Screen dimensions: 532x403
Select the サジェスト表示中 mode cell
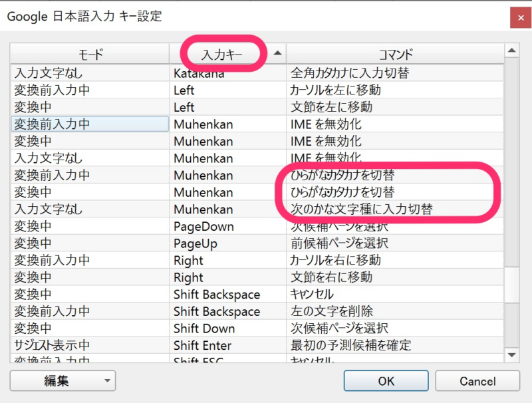coord(90,345)
